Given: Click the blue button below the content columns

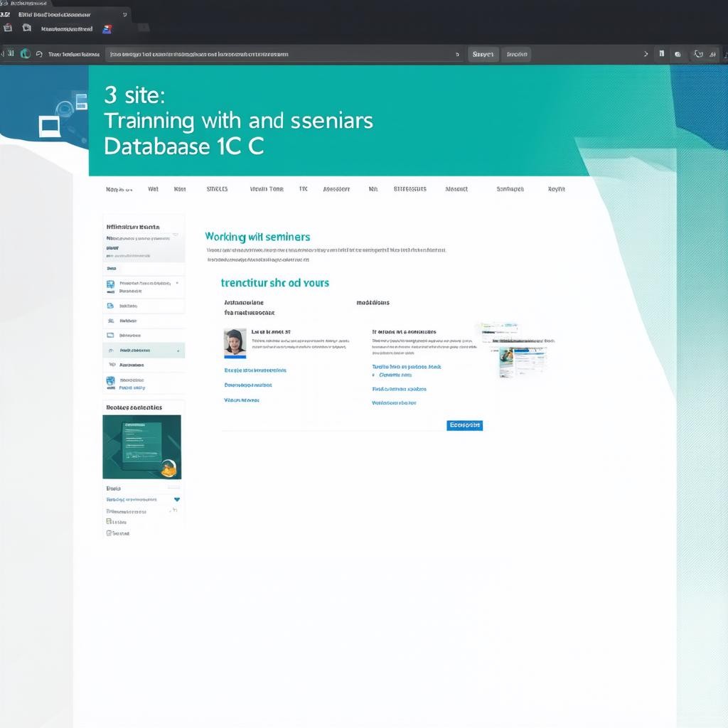Looking at the screenshot, I should click(x=465, y=425).
